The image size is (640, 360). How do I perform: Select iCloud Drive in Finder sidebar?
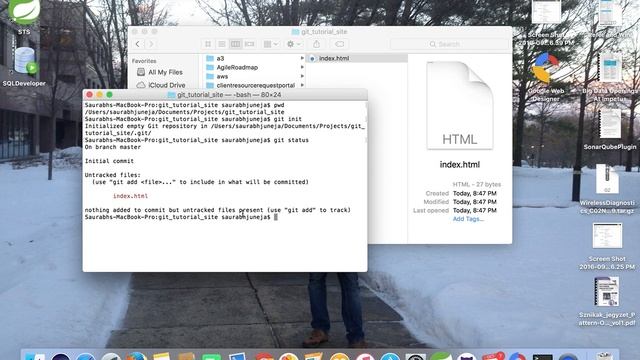pos(161,85)
